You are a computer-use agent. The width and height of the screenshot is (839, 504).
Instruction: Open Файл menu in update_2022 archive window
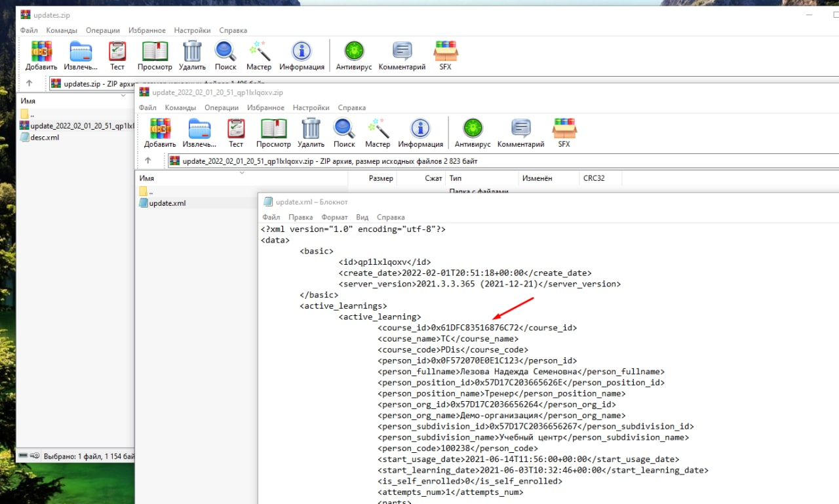[x=147, y=107]
